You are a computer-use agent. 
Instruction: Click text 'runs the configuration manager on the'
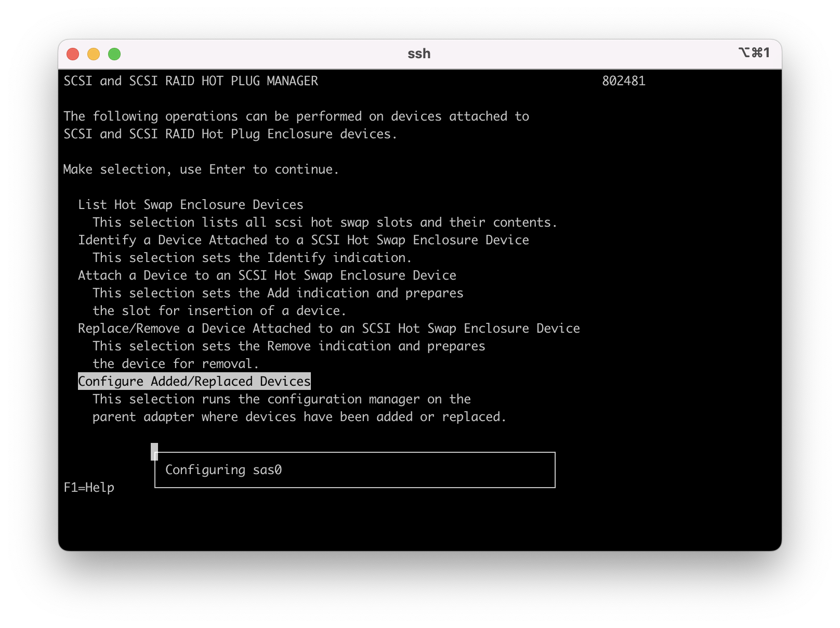coord(336,399)
